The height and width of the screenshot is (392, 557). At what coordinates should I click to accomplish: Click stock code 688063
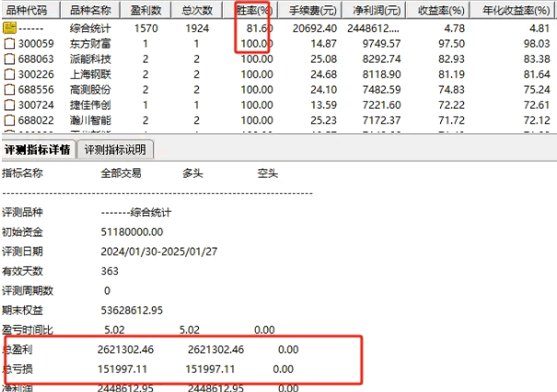(36, 59)
